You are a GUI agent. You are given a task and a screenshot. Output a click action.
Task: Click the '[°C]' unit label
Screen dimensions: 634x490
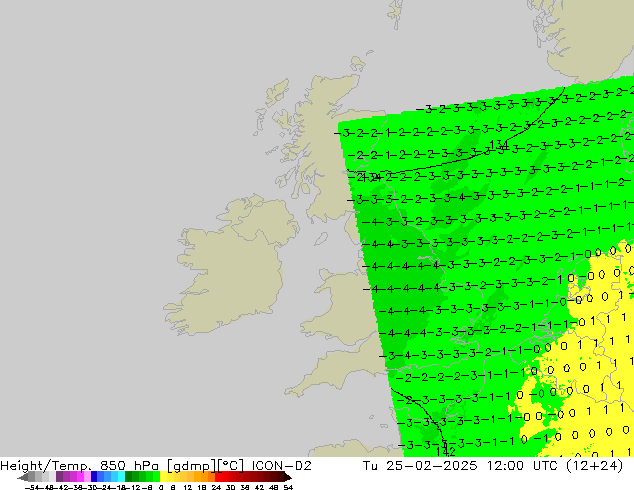click(x=230, y=466)
